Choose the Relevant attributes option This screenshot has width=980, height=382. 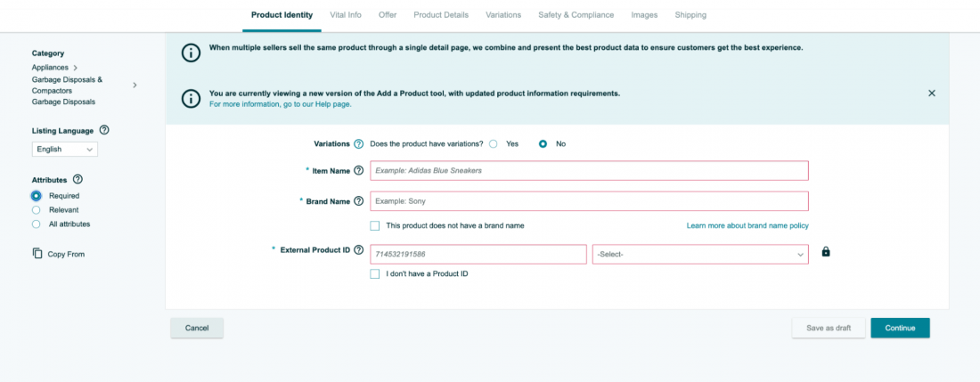(x=37, y=210)
